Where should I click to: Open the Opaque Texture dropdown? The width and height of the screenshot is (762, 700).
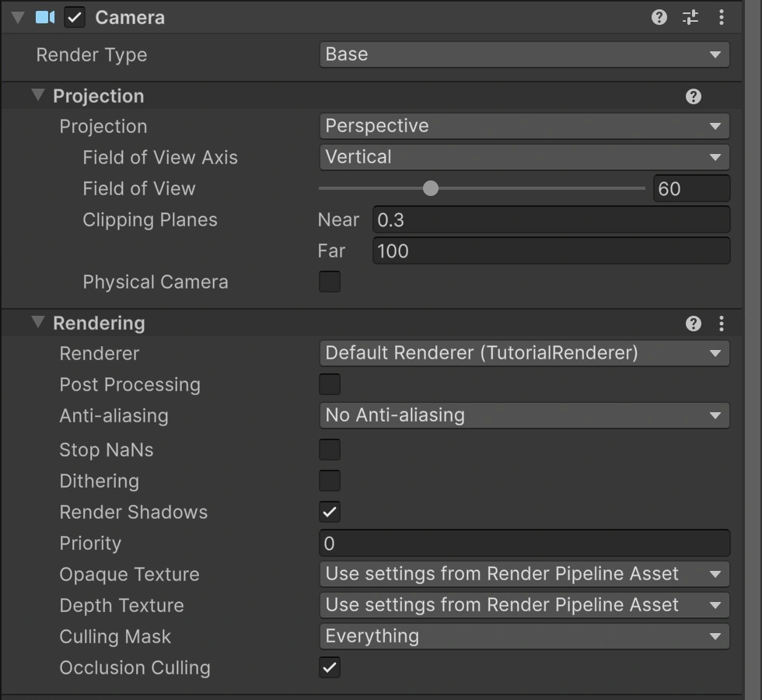(524, 574)
